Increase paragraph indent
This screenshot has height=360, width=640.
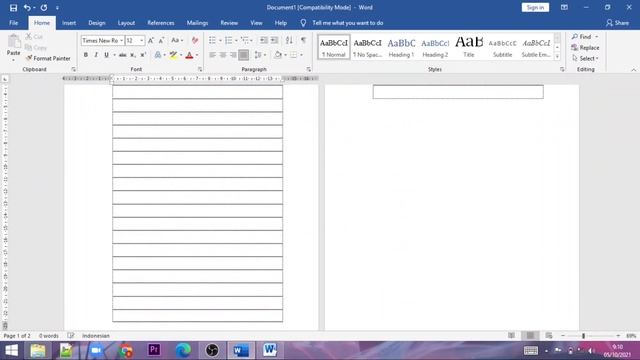(275, 40)
